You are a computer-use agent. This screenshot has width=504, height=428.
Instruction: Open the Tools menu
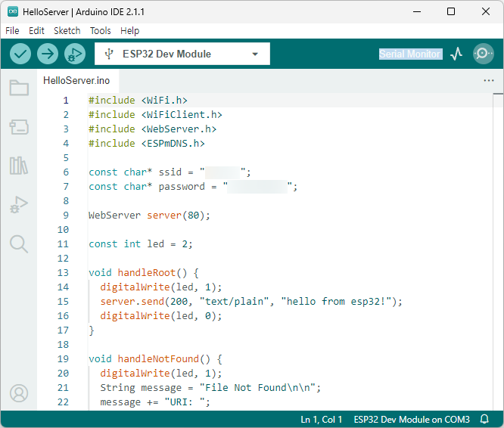(101, 31)
